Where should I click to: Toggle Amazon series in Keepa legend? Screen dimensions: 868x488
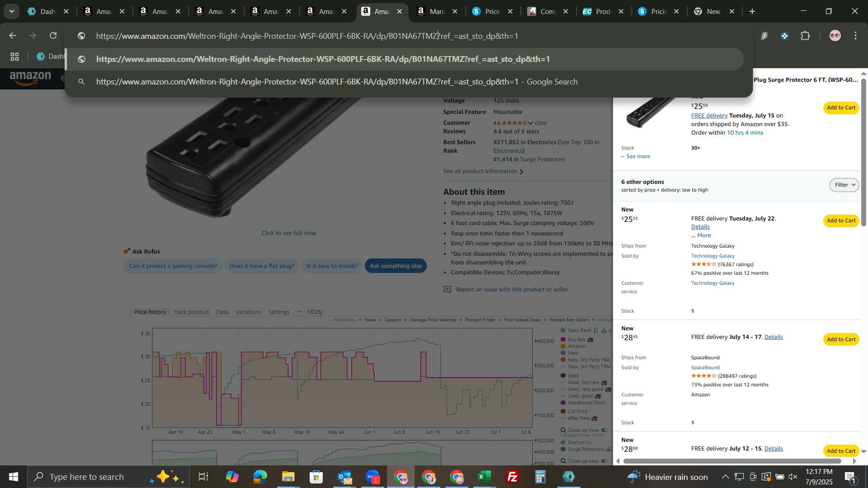pos(573,346)
